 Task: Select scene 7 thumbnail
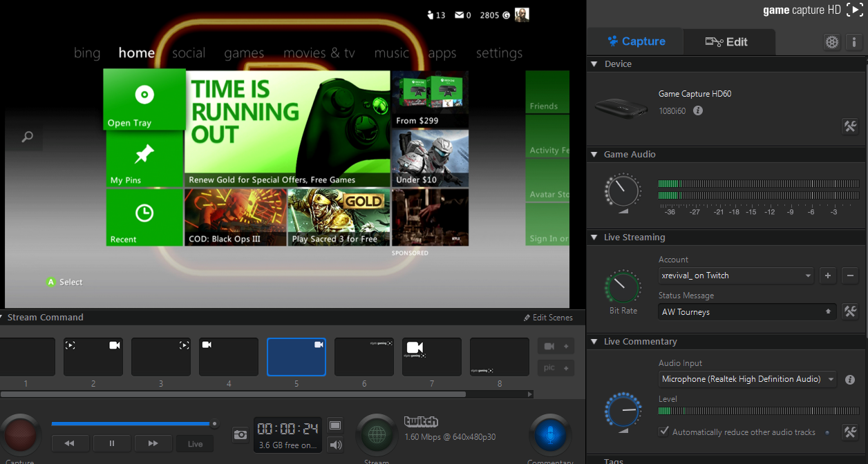click(x=432, y=357)
